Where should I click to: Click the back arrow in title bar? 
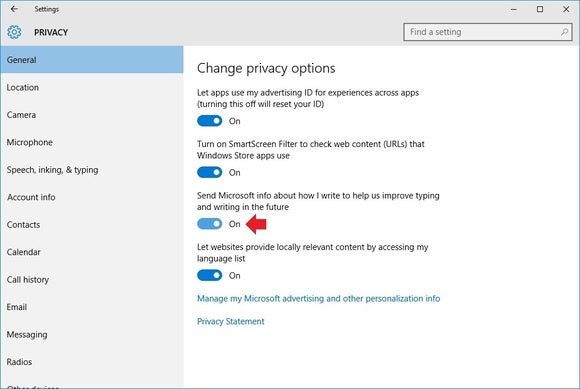pyautogui.click(x=14, y=9)
